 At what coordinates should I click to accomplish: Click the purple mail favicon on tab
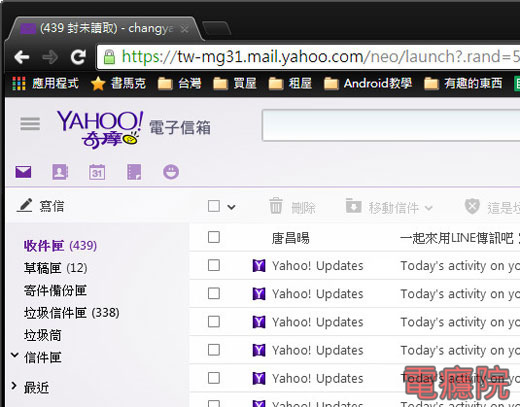click(28, 29)
